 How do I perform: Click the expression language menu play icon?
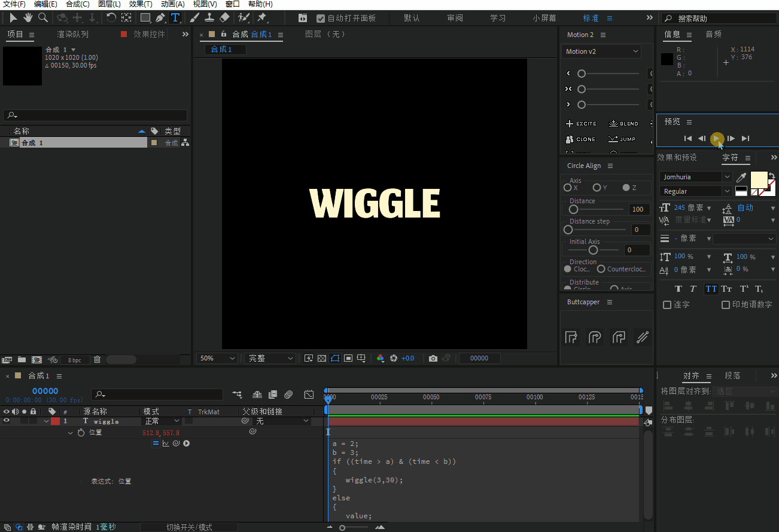tap(187, 444)
